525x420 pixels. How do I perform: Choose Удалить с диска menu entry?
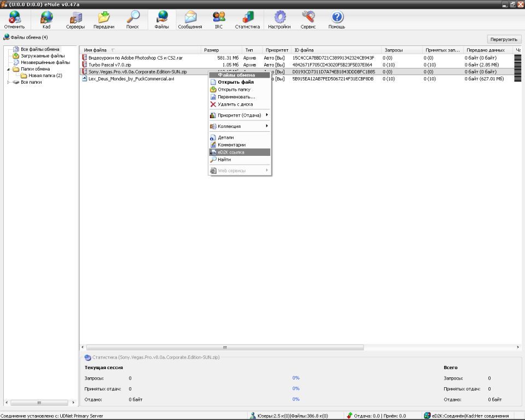234,104
